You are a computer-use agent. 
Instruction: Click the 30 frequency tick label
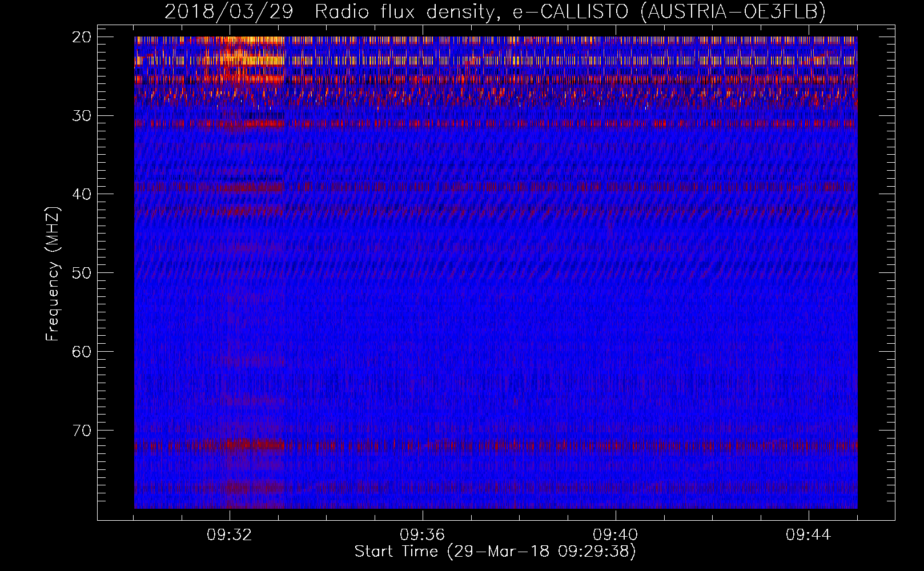click(x=82, y=116)
